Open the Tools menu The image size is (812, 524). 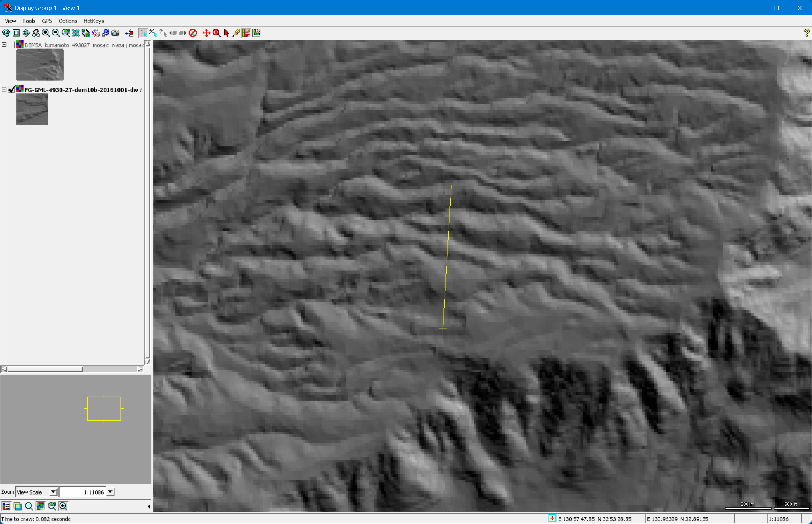point(29,21)
